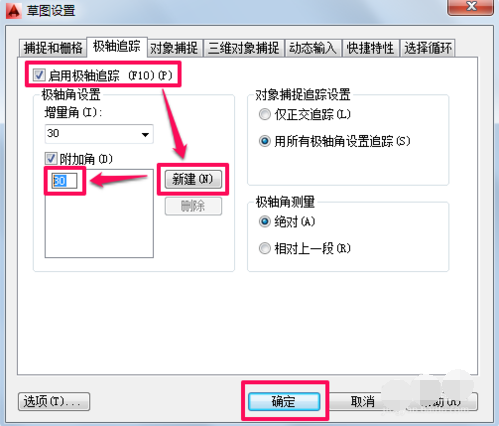Open the 动态输入 tab
The image size is (499, 426).
pyautogui.click(x=313, y=48)
